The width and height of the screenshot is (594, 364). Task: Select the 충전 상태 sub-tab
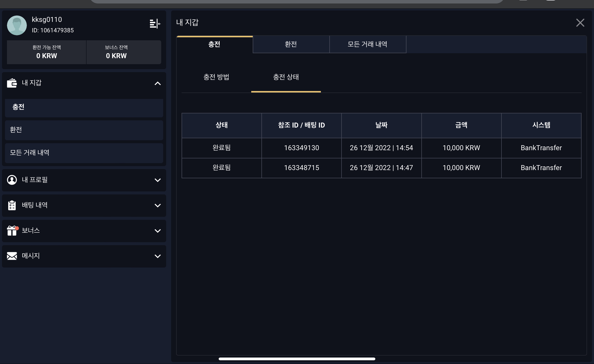pos(286,77)
